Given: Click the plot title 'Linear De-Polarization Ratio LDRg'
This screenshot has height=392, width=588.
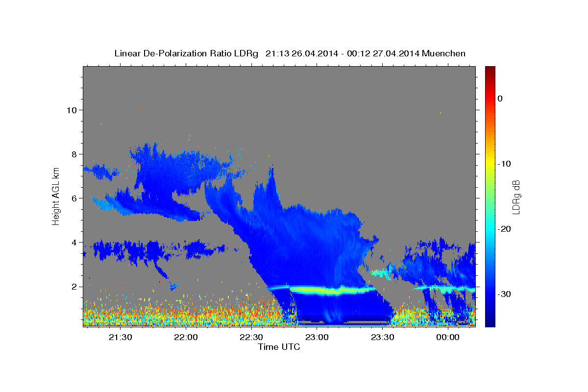Looking at the screenshot, I should point(186,53).
